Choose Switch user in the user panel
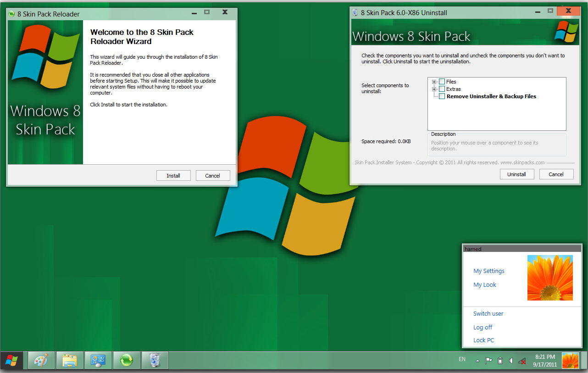The image size is (588, 373). (488, 314)
